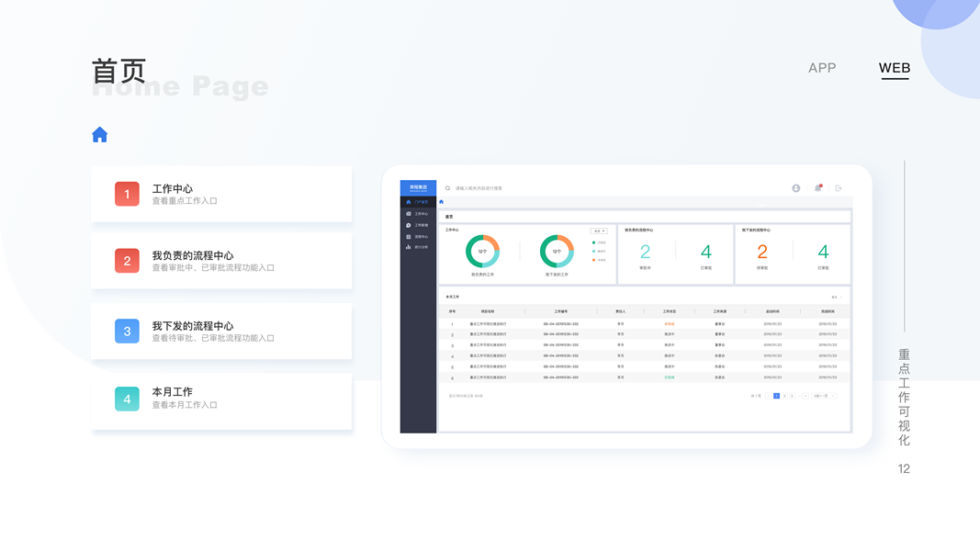Click the red number 1 badge
Viewport: 980px width, 551px height.
127,194
